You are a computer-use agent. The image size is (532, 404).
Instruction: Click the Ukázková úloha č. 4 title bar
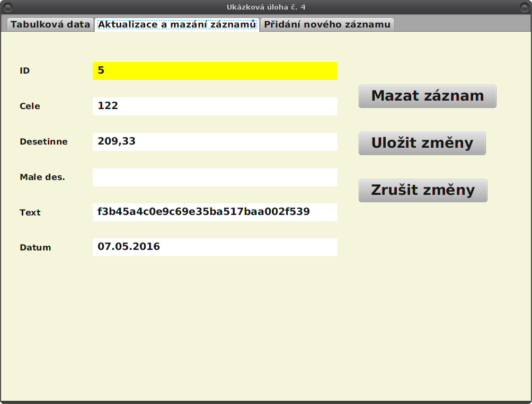click(x=266, y=7)
